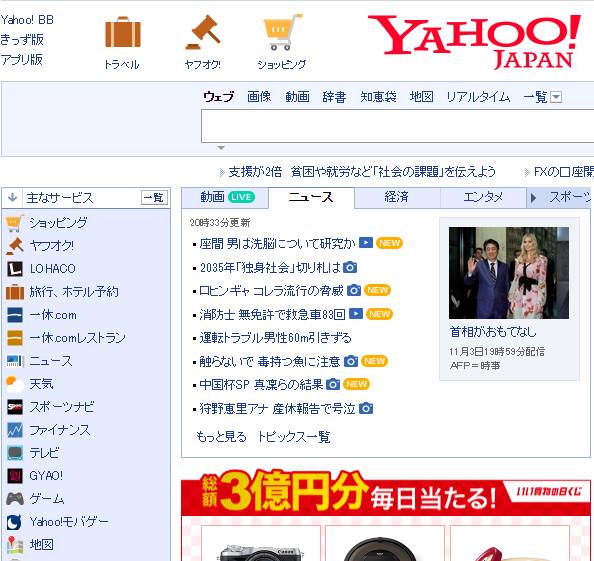Click camera icon next to 中国杯SP headline
The image size is (594, 561).
333,384
